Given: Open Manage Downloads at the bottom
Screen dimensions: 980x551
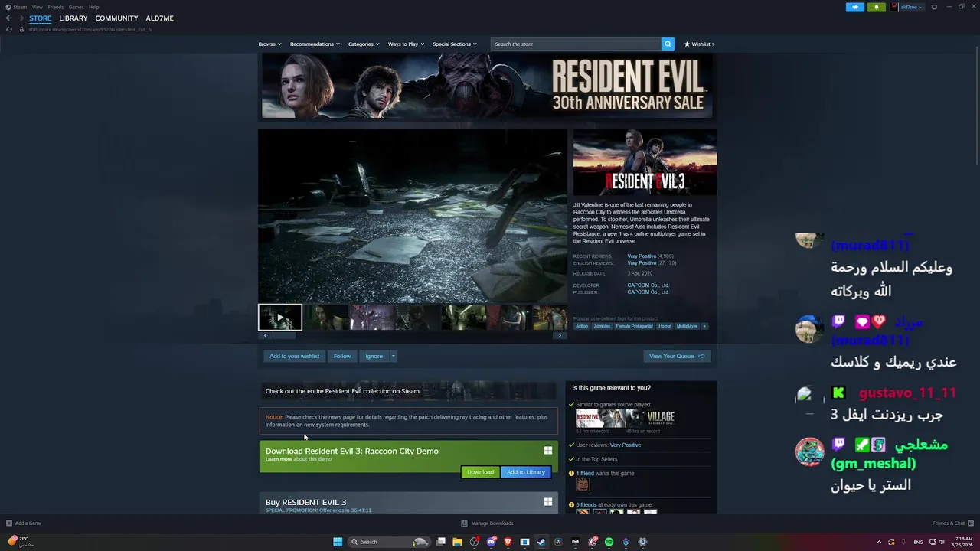Looking at the screenshot, I should pos(488,523).
